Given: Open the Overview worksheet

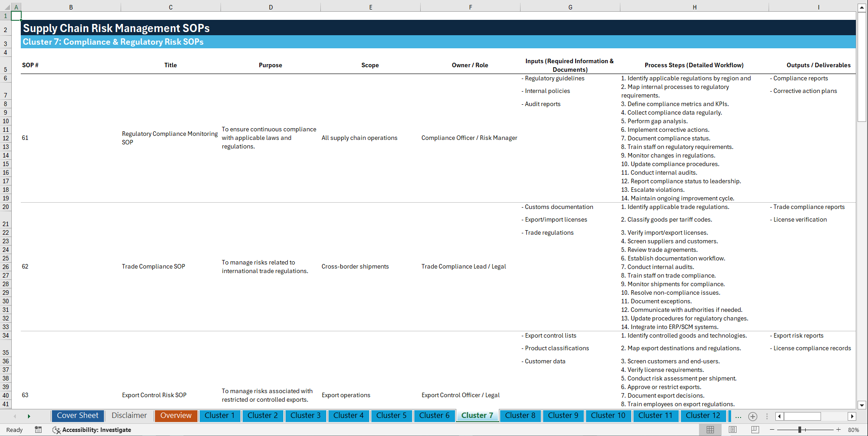Looking at the screenshot, I should click(x=176, y=416).
